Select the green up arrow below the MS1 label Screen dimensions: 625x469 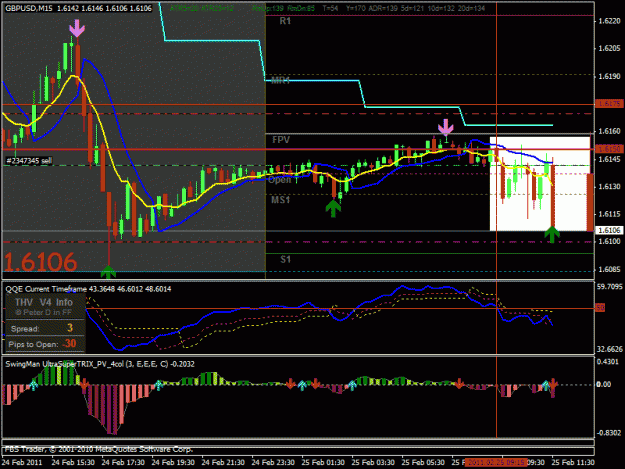333,208
